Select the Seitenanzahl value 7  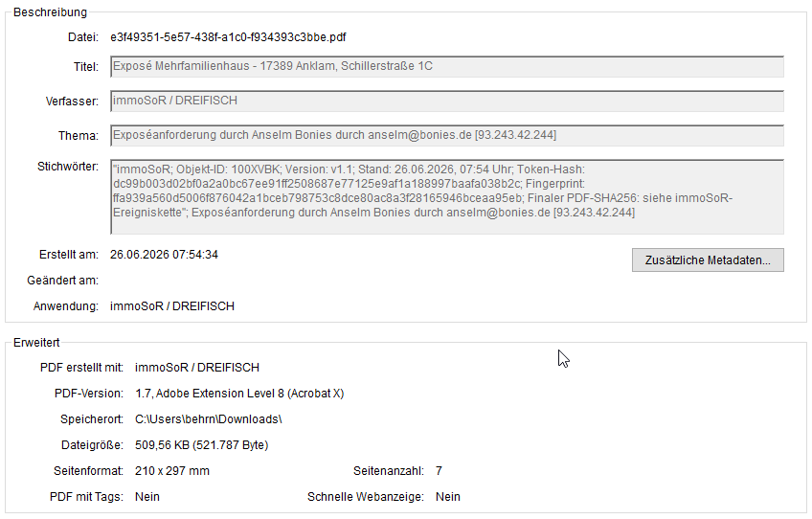[x=439, y=471]
